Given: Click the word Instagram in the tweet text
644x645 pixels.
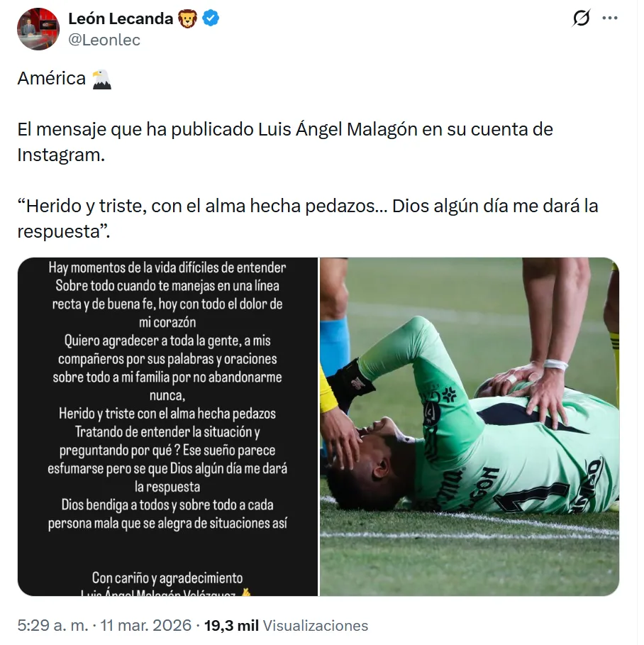Looking at the screenshot, I should pos(60,155).
